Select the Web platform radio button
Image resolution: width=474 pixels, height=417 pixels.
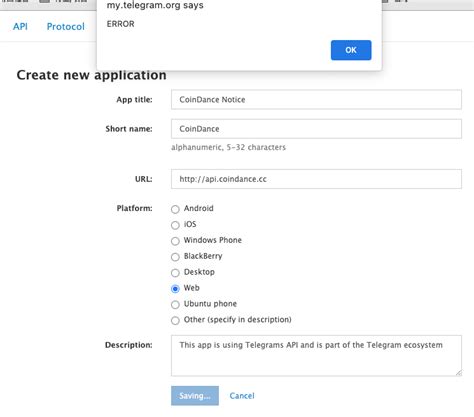tap(175, 289)
